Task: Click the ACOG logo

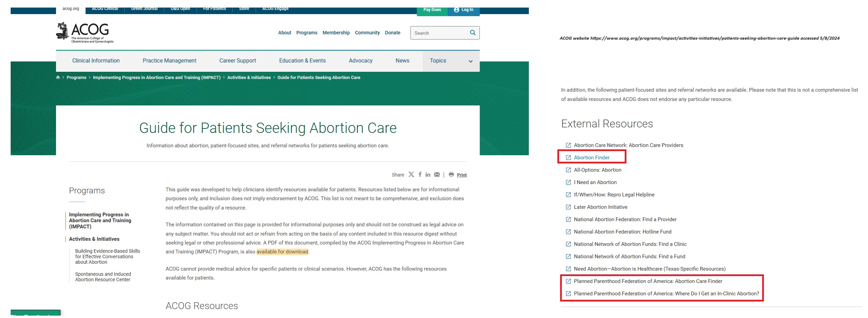Action: point(85,33)
